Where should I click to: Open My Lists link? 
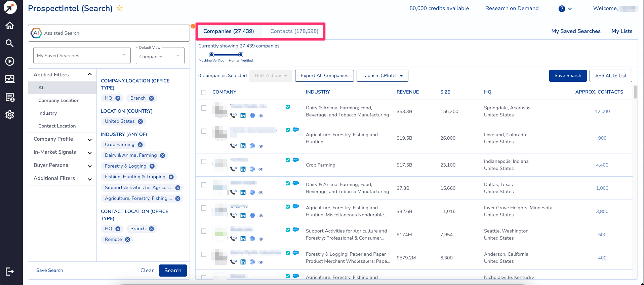click(x=622, y=31)
